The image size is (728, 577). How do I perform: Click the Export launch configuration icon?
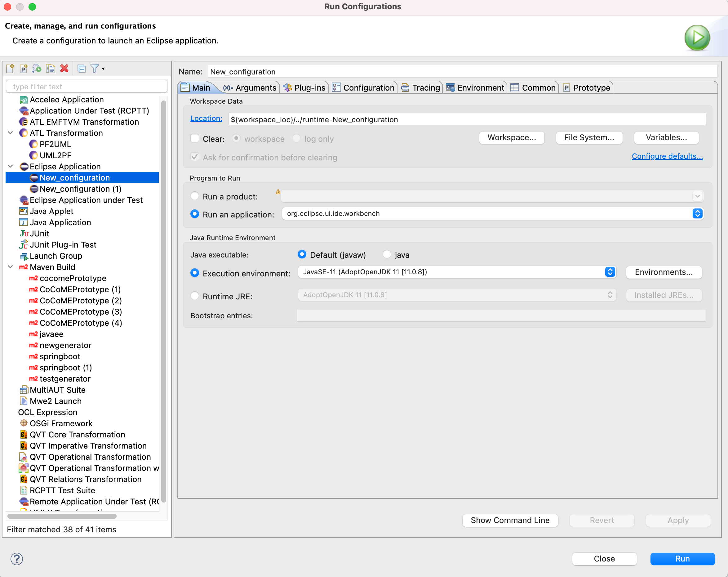pos(37,69)
